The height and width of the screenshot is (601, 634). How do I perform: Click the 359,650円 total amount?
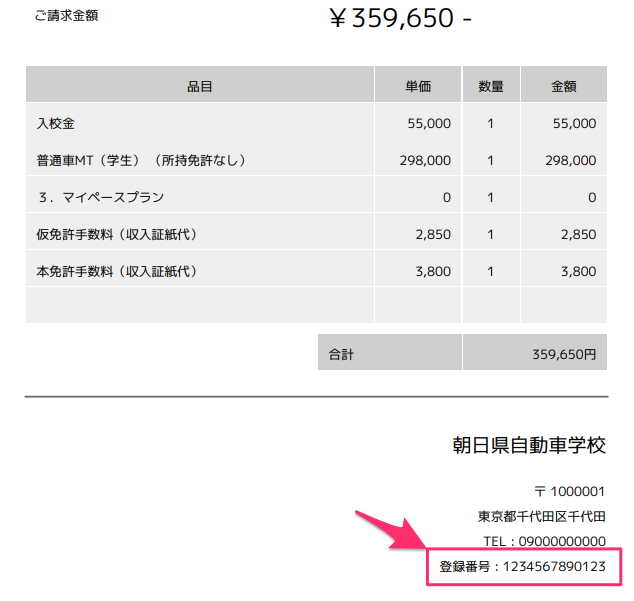point(565,354)
